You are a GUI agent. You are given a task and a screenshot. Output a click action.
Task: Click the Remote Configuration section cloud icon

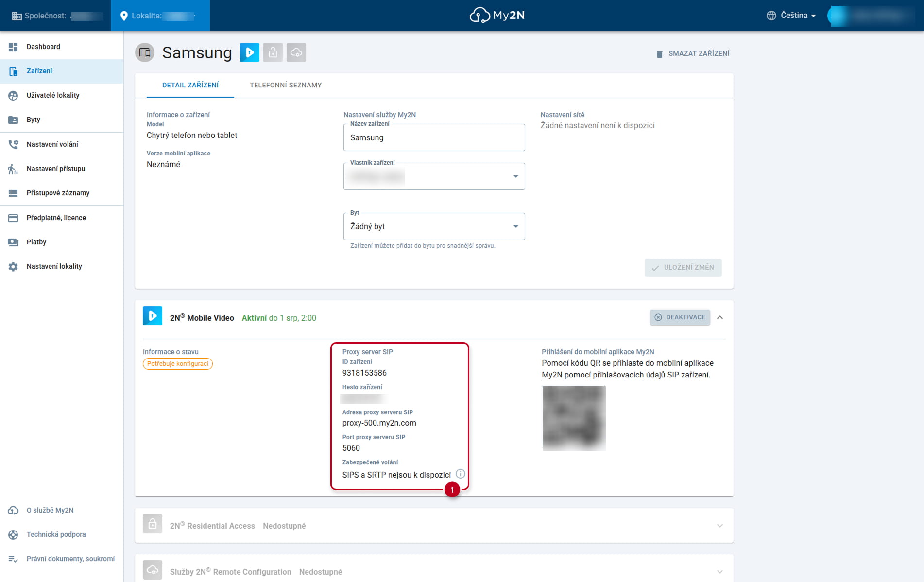[153, 570]
